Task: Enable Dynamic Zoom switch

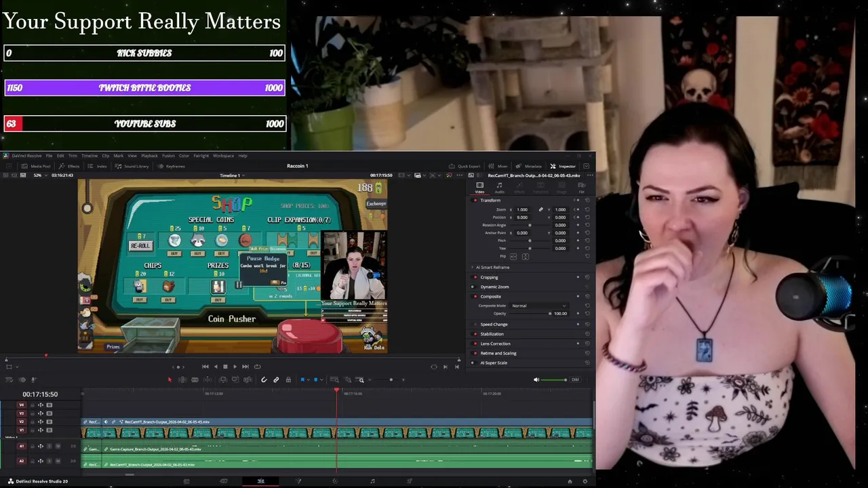Action: pyautogui.click(x=474, y=287)
